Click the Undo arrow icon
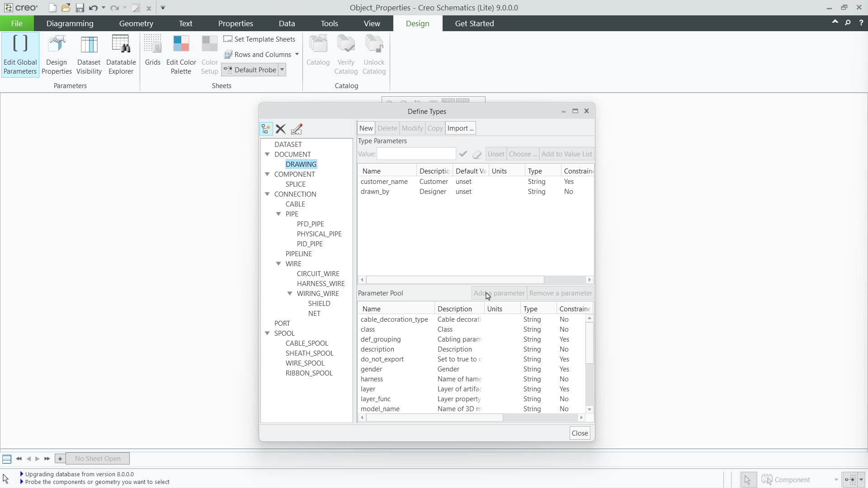The image size is (868, 488). pyautogui.click(x=93, y=8)
